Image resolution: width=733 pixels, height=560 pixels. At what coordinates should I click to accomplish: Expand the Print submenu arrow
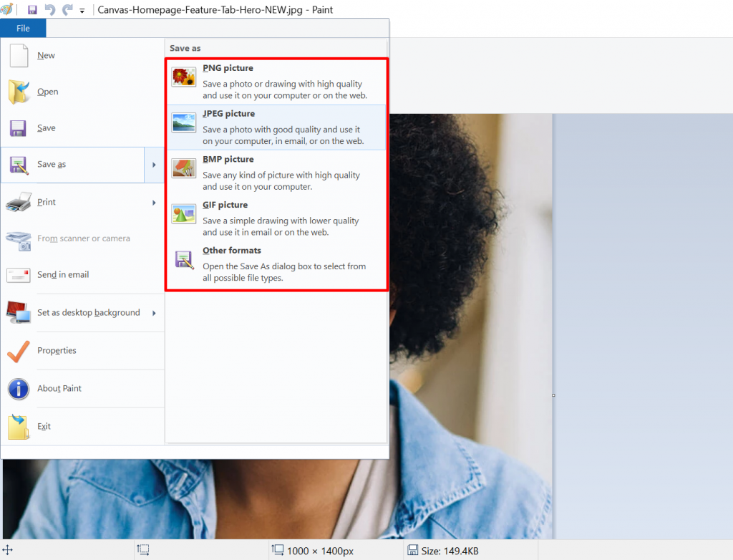154,202
